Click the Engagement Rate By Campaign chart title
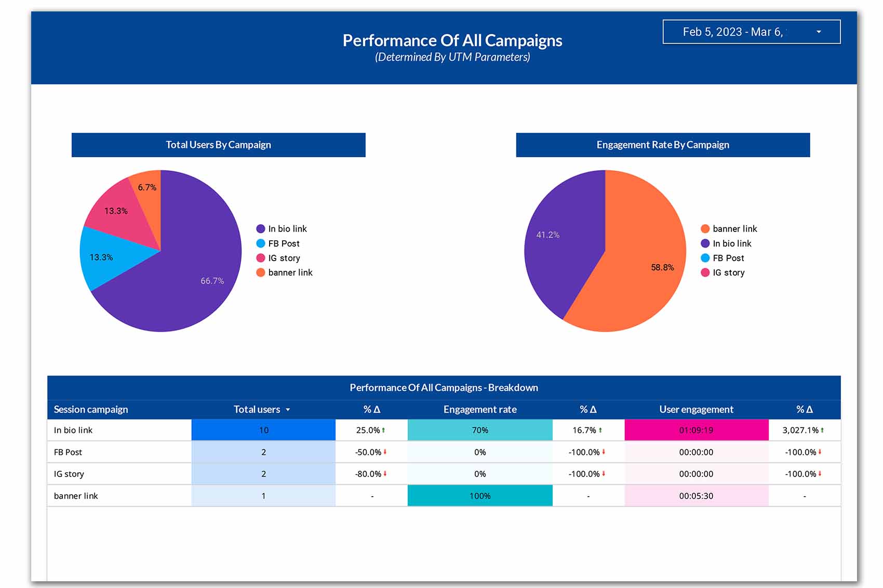This screenshot has width=883, height=588. [x=663, y=145]
